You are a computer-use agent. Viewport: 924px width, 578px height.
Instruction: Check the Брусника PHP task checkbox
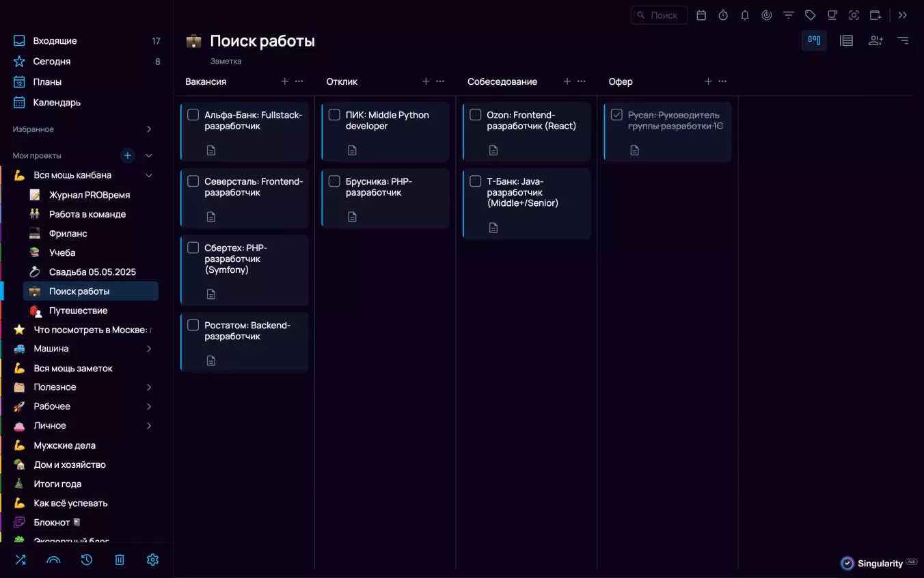(334, 181)
